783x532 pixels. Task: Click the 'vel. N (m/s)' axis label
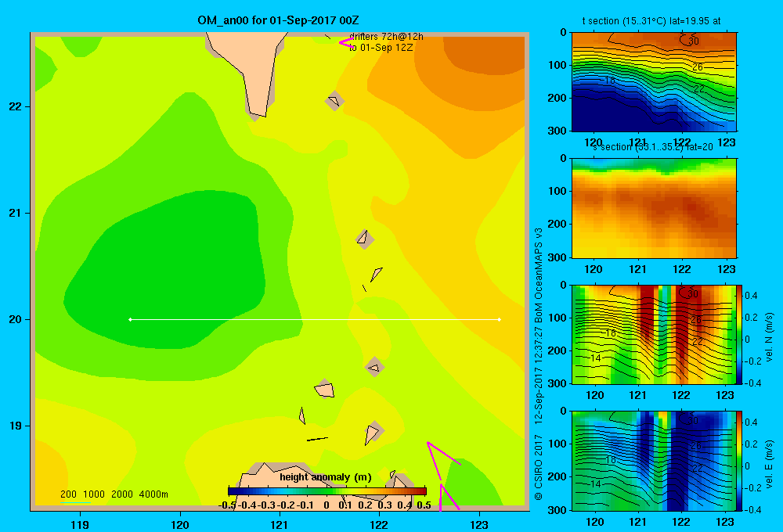point(769,337)
